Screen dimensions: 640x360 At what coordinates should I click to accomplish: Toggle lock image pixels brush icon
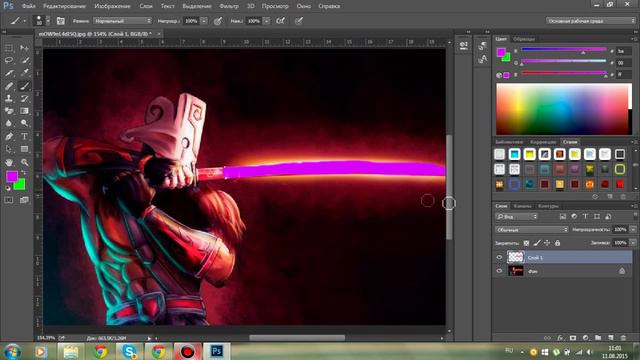point(537,243)
